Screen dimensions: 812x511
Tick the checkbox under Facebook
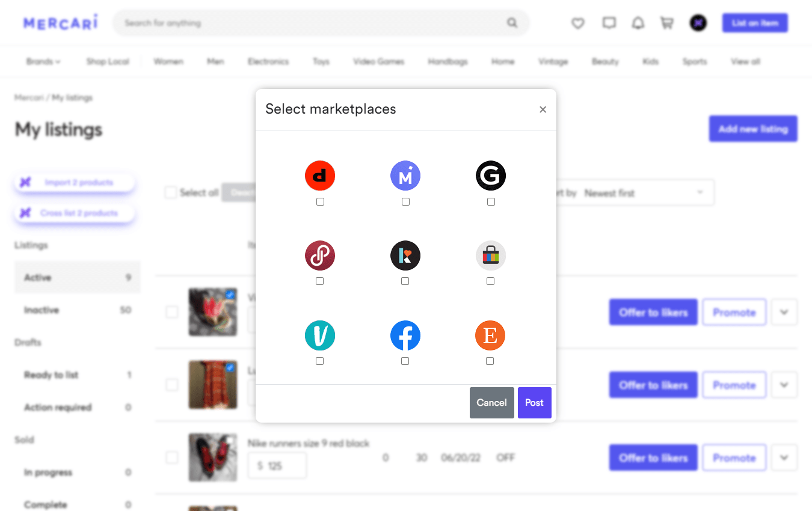pos(405,361)
